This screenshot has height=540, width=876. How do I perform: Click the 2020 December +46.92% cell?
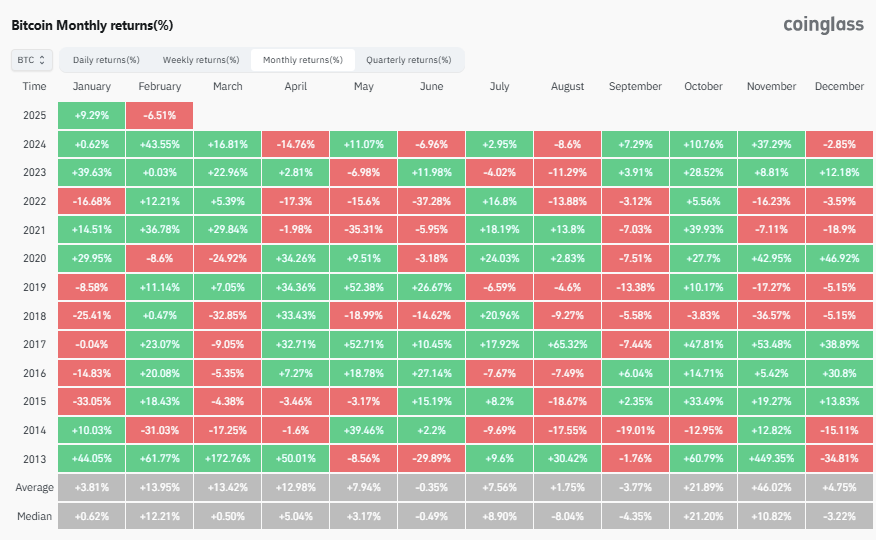[839, 259]
